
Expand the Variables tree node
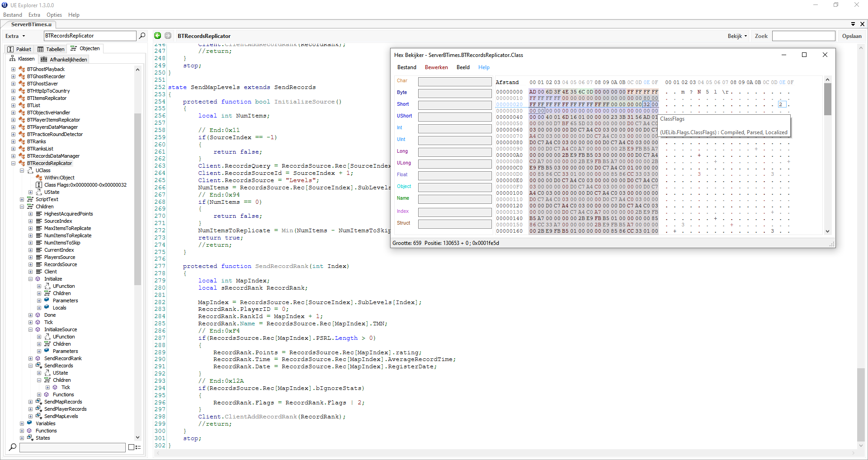coord(22,423)
